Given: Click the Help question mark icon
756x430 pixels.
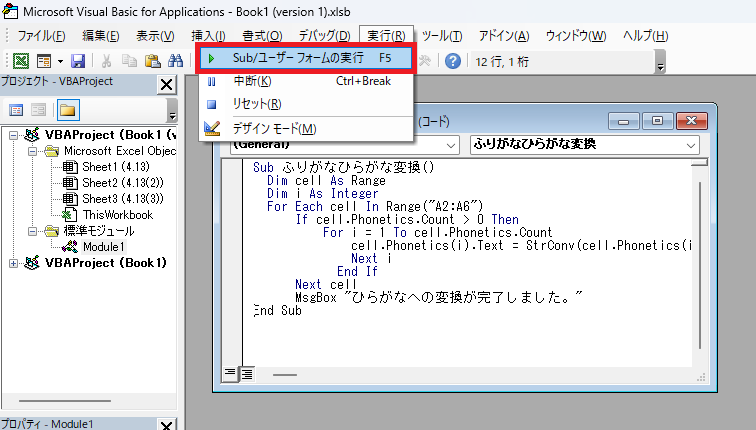Looking at the screenshot, I should [x=453, y=61].
